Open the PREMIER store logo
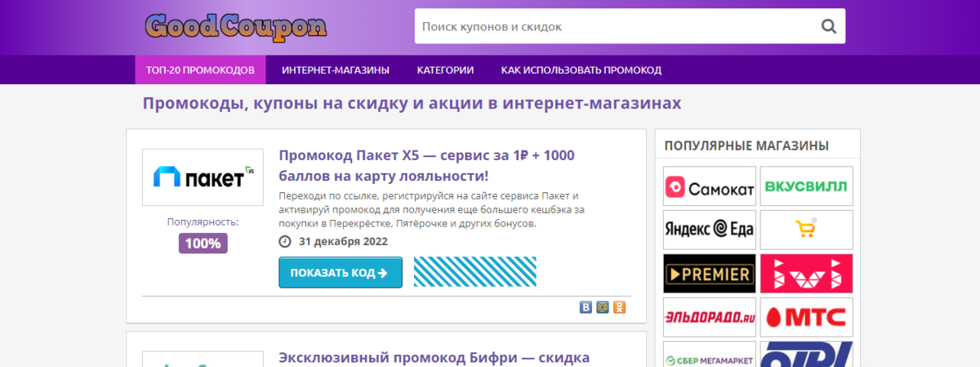Image resolution: width=980 pixels, height=367 pixels. click(709, 273)
